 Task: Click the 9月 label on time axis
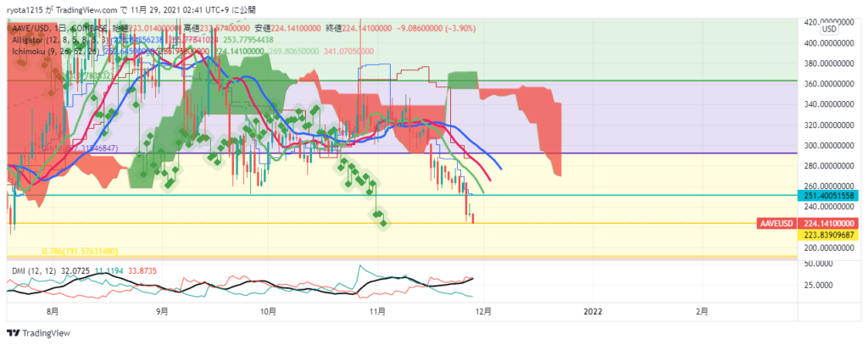point(161,311)
